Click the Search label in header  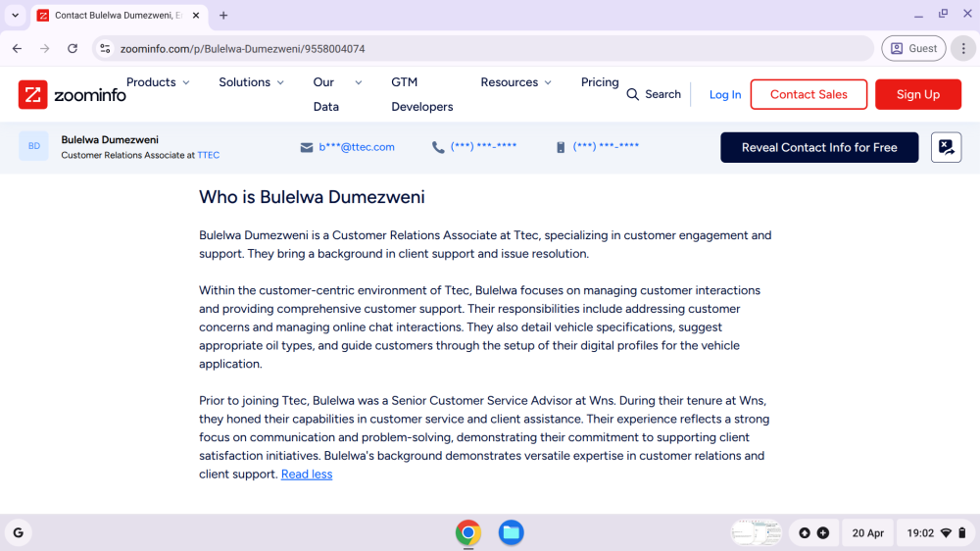(x=662, y=94)
